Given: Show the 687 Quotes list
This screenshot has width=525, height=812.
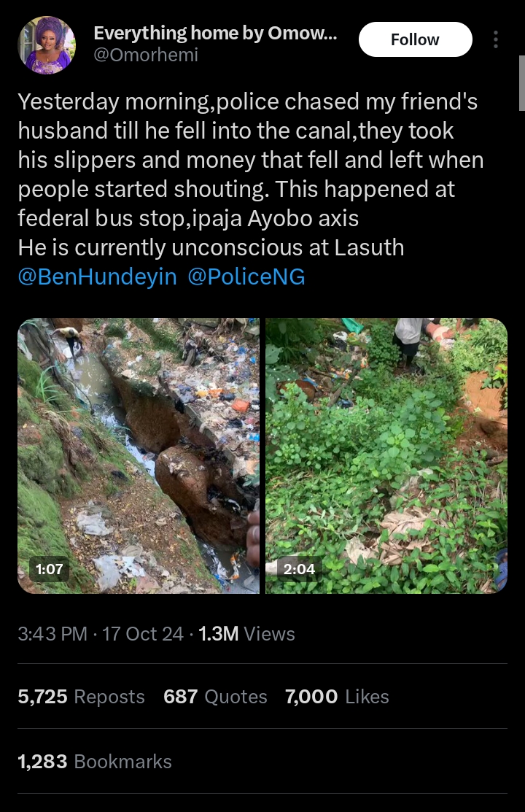Looking at the screenshot, I should point(215,697).
